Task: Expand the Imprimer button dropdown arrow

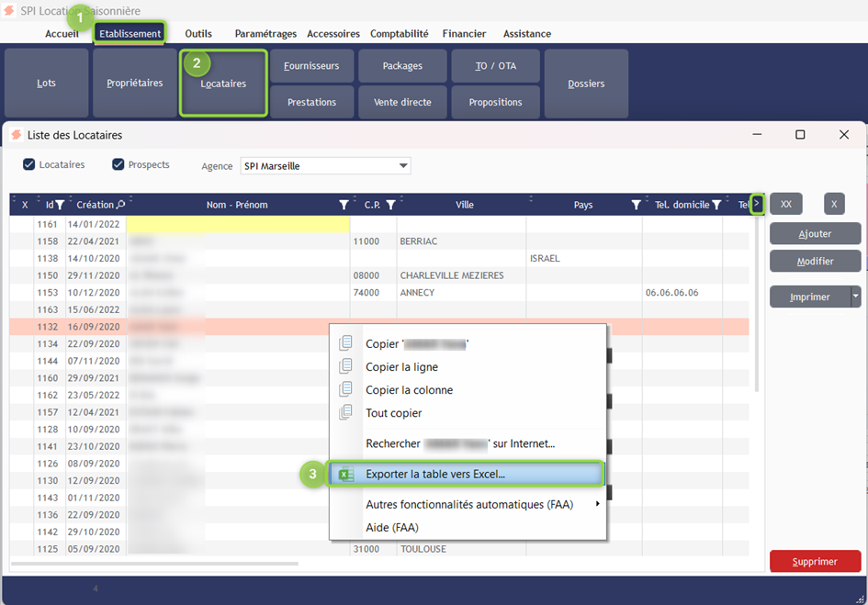Action: 855,297
